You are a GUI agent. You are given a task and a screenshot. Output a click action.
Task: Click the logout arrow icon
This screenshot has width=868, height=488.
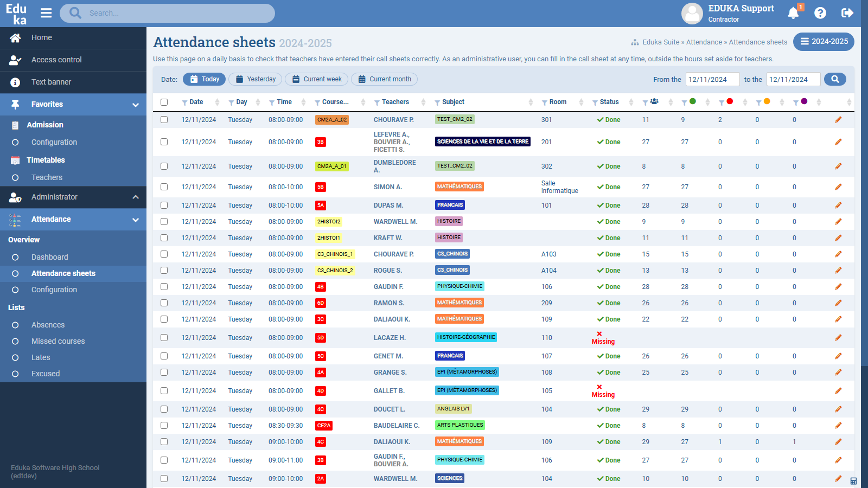847,13
